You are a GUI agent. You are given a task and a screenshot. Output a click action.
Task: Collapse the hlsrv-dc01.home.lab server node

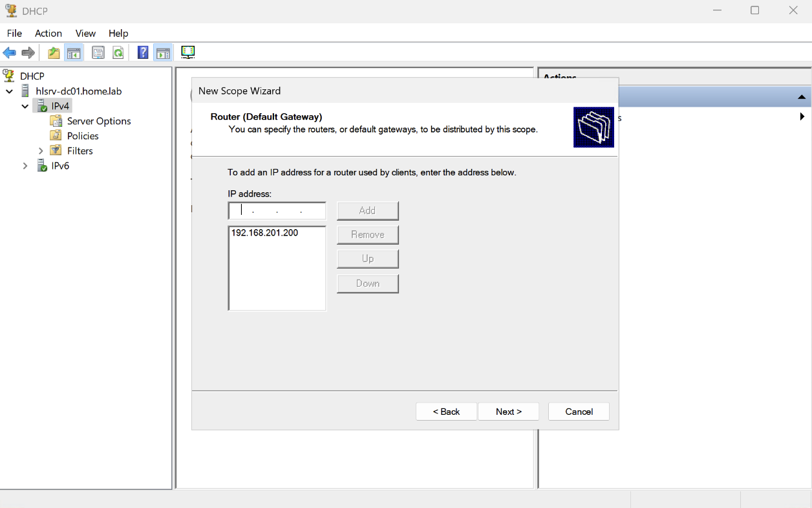tap(10, 92)
